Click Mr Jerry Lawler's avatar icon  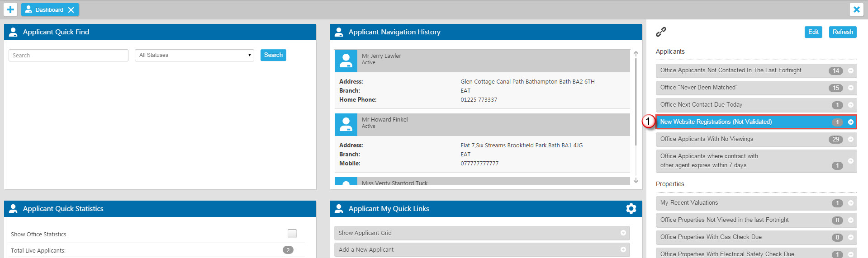pyautogui.click(x=346, y=61)
